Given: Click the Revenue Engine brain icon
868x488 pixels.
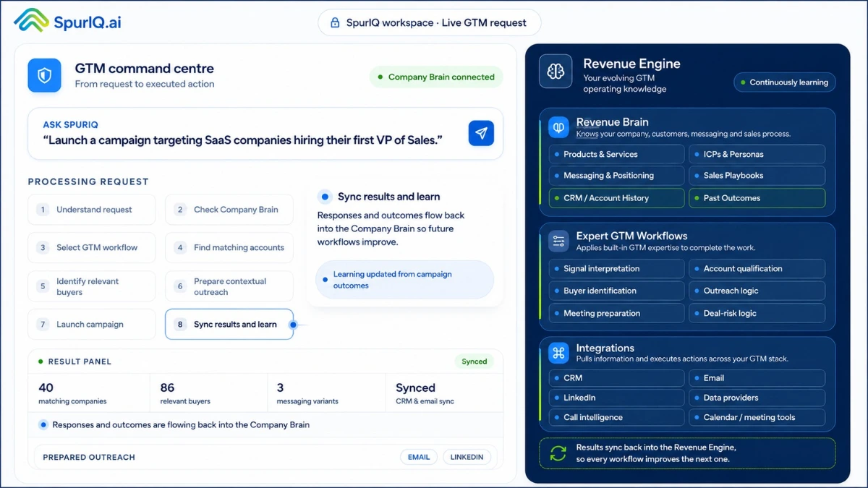Looking at the screenshot, I should click(x=556, y=71).
